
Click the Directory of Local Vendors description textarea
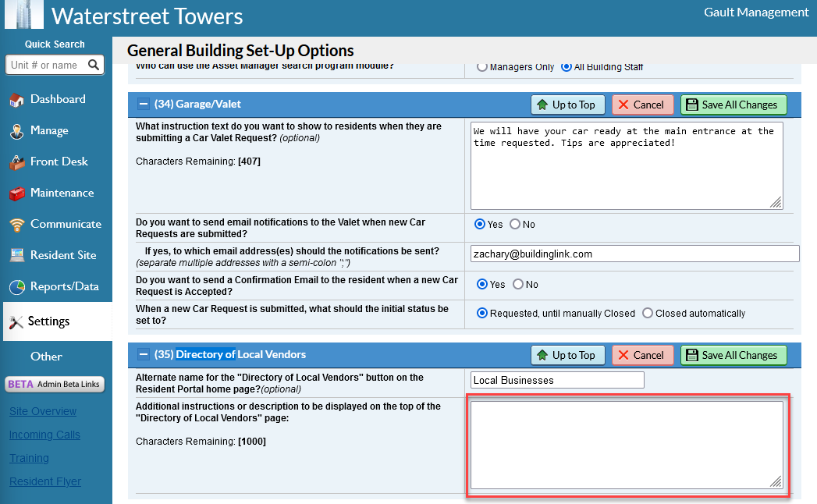(x=627, y=445)
